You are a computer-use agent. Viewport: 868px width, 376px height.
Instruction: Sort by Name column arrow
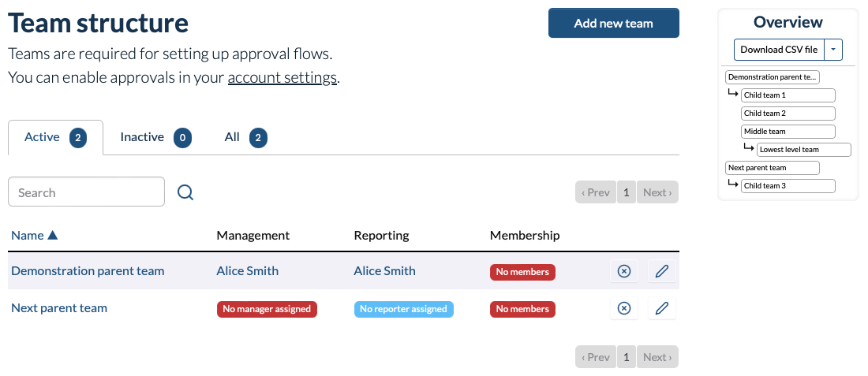(53, 235)
